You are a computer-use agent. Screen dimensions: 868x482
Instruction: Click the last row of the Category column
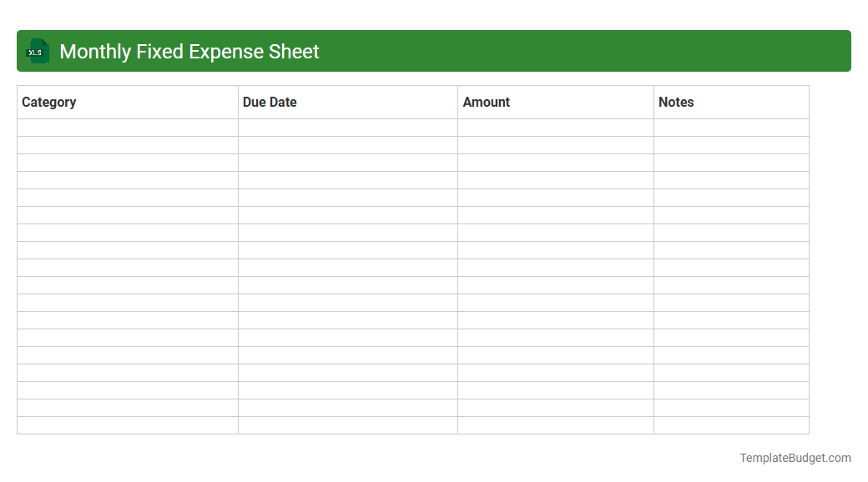(x=127, y=425)
